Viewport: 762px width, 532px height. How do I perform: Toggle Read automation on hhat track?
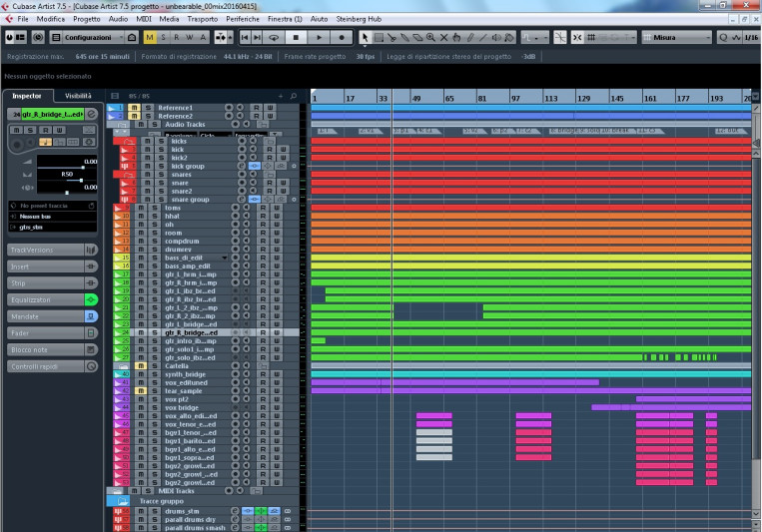click(x=263, y=216)
